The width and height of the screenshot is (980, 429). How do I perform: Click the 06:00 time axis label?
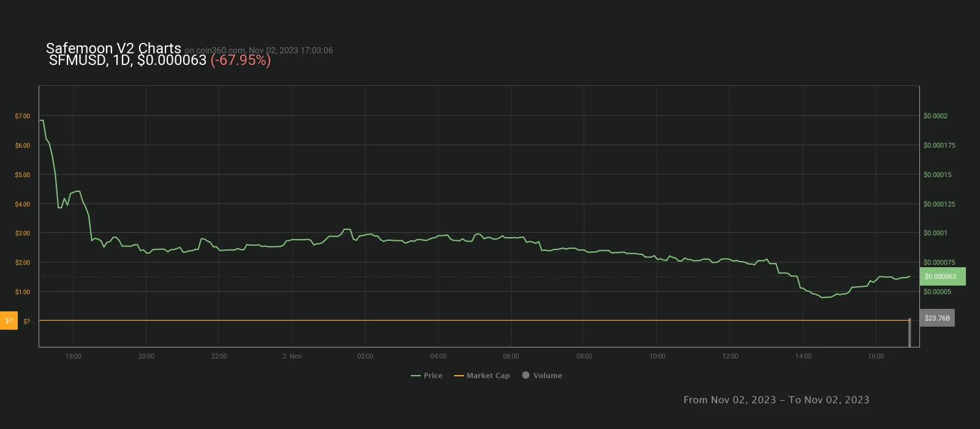tap(511, 356)
